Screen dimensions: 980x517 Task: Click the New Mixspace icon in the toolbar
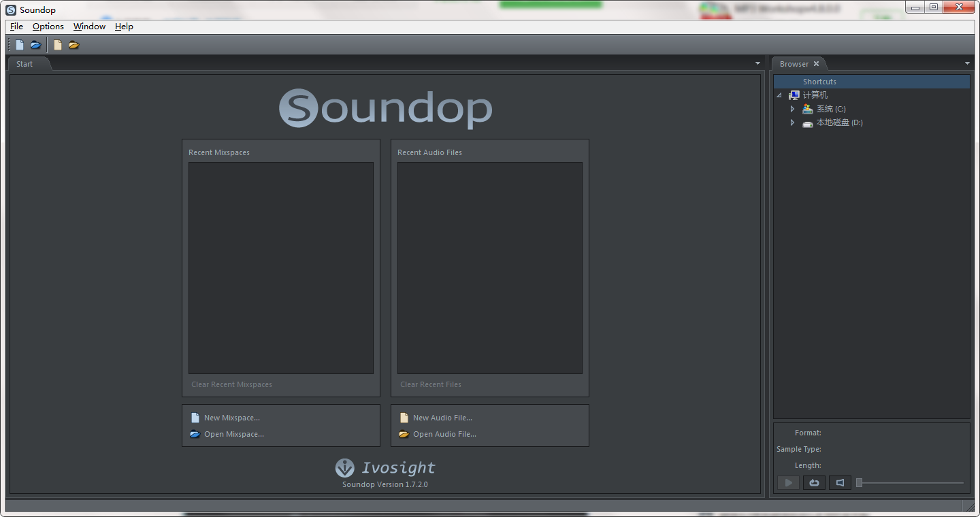[20, 45]
